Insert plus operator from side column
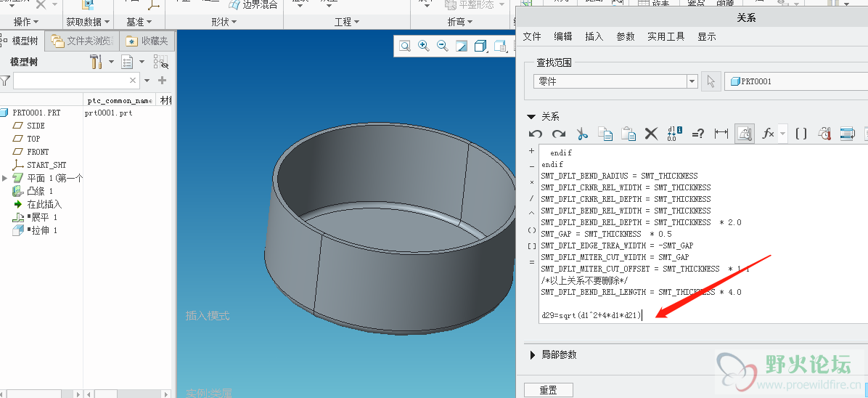This screenshot has height=398, width=868. (532, 151)
